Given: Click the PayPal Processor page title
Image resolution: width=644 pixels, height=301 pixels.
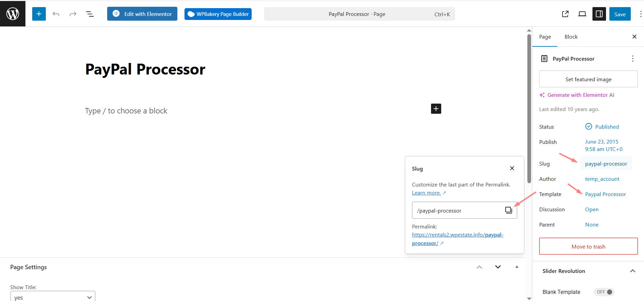Looking at the screenshot, I should tap(145, 69).
